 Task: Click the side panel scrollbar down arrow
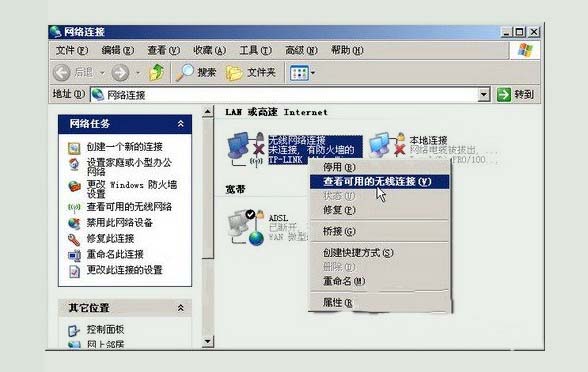208,341
